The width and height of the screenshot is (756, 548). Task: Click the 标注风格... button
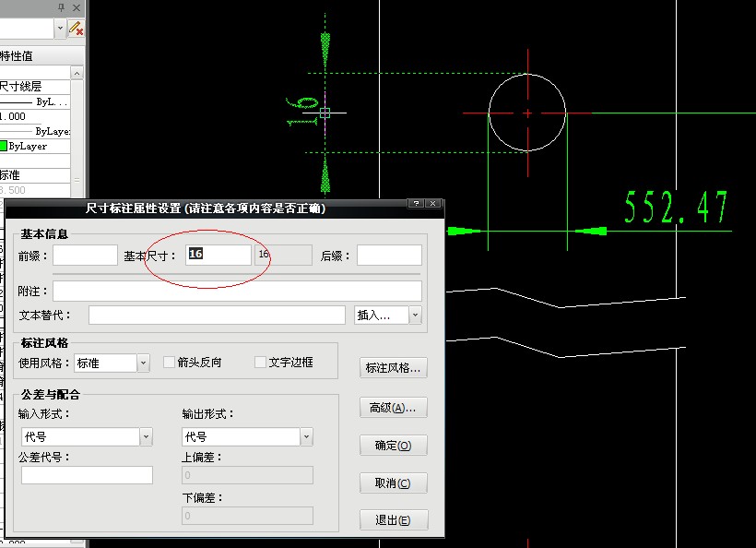click(x=394, y=368)
